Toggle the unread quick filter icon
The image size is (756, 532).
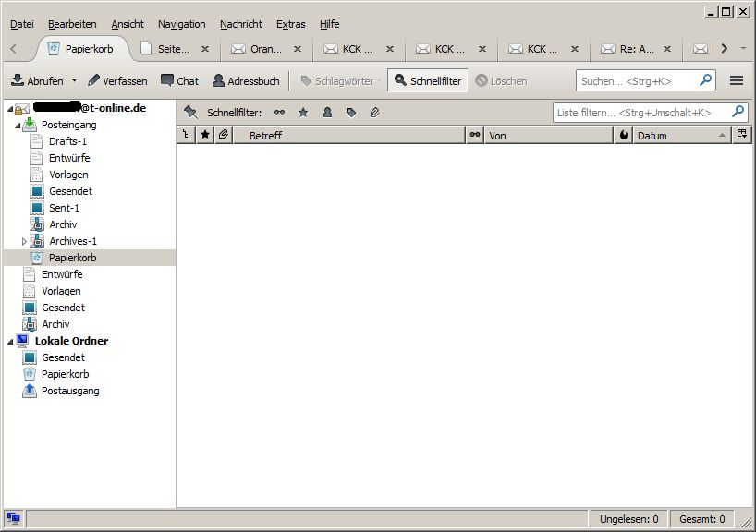pyautogui.click(x=280, y=113)
